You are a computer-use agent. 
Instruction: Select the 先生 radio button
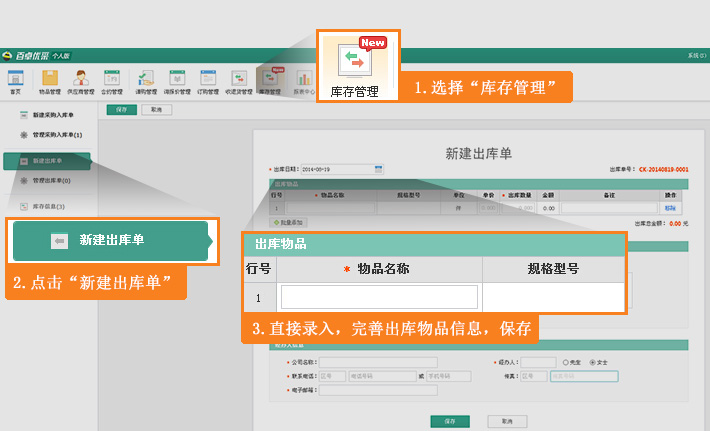(567, 362)
